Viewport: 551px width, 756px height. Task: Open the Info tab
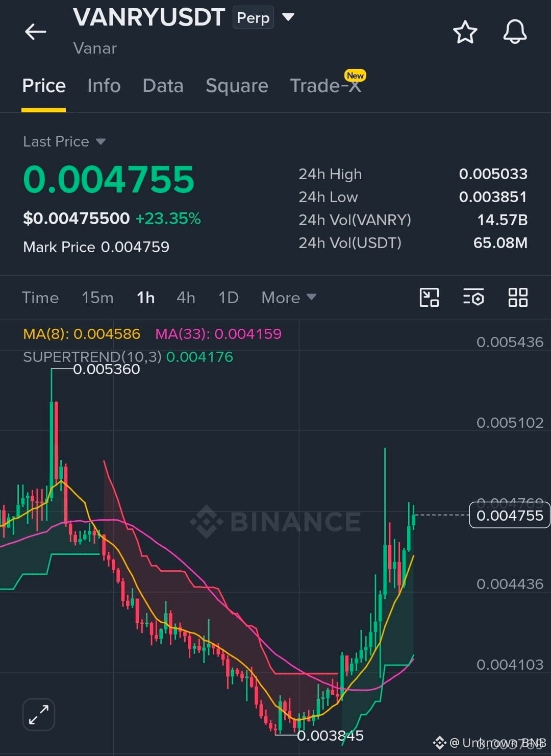click(x=104, y=86)
